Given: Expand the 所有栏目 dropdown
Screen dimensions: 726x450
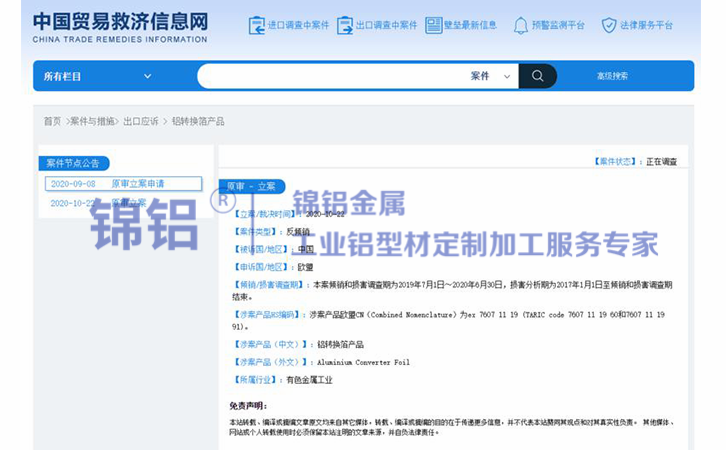Looking at the screenshot, I should [x=98, y=76].
